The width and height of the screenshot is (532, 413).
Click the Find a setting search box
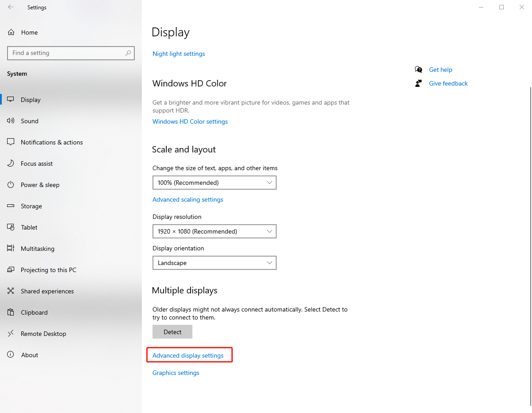click(66, 53)
